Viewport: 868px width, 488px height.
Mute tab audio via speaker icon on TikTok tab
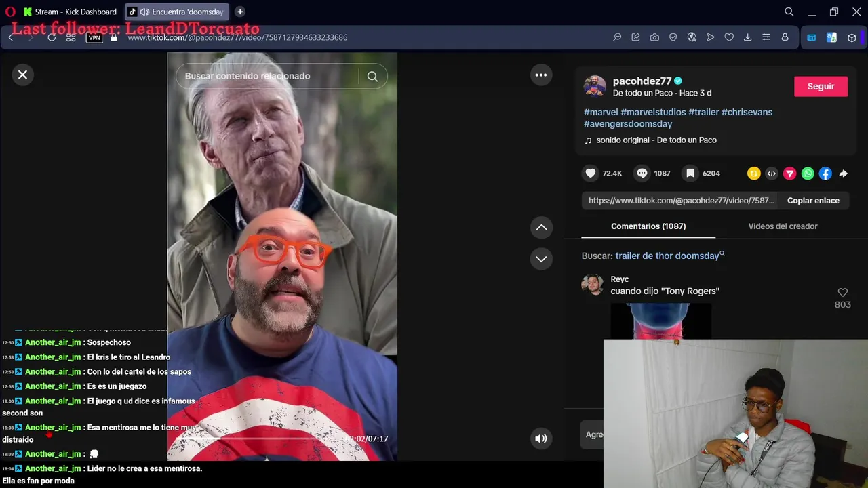coord(144,12)
